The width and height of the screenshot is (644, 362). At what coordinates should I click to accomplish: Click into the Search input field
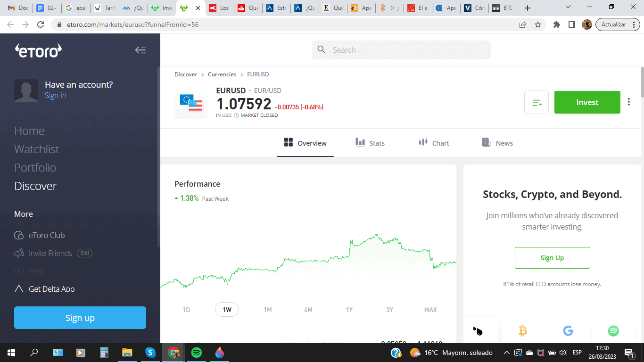coord(401,50)
